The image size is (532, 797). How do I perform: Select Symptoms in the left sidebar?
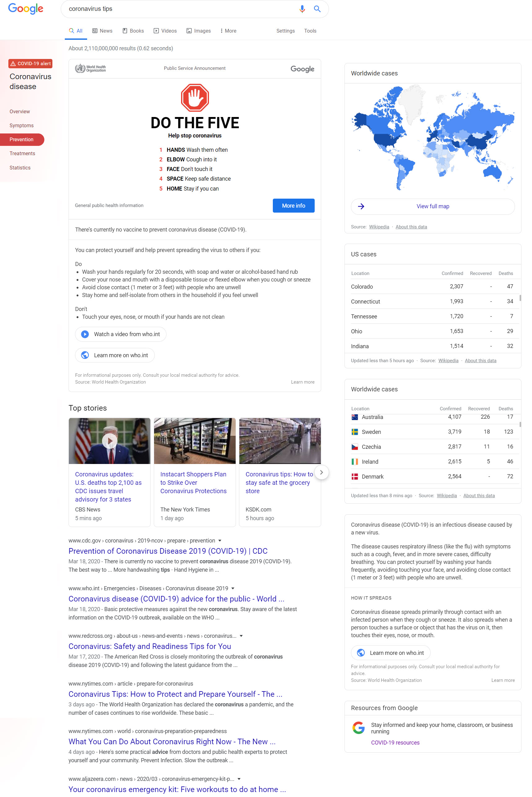point(21,125)
